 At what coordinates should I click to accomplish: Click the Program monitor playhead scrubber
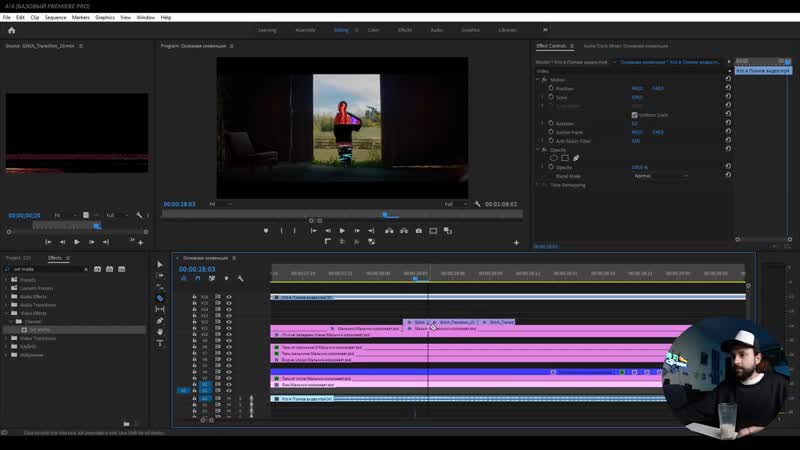pos(385,215)
